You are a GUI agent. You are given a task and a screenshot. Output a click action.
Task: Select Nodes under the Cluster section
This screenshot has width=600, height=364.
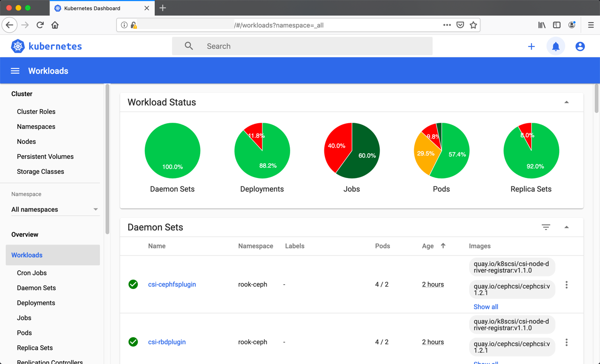coord(26,141)
